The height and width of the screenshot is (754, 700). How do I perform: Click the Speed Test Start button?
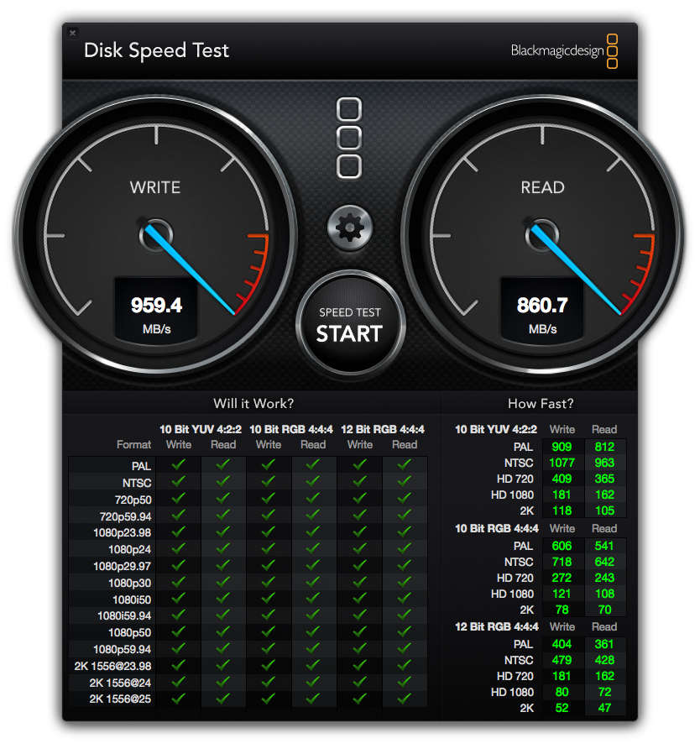[x=350, y=323]
